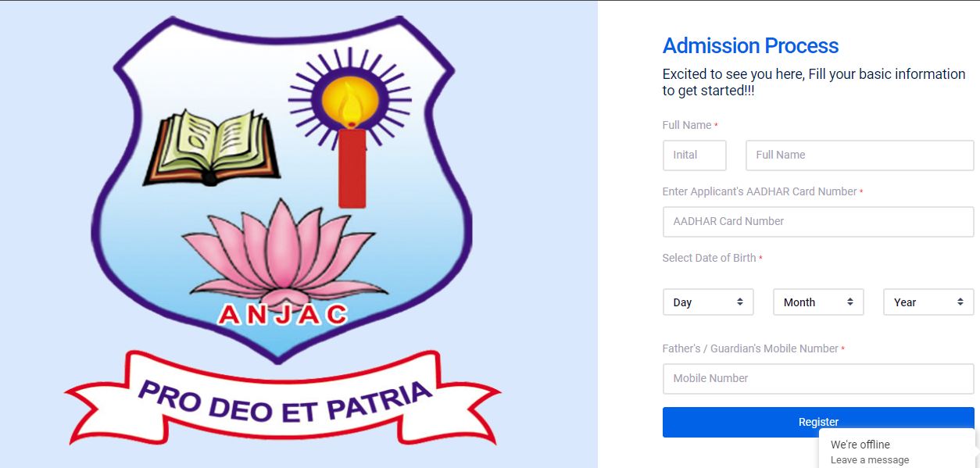Screen dimensions: 980x468
Task: Open the Month dropdown
Action: [x=818, y=302]
